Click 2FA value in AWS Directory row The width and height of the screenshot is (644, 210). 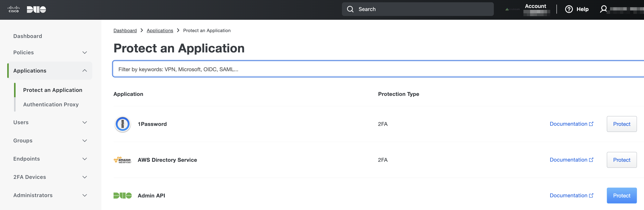(x=383, y=160)
